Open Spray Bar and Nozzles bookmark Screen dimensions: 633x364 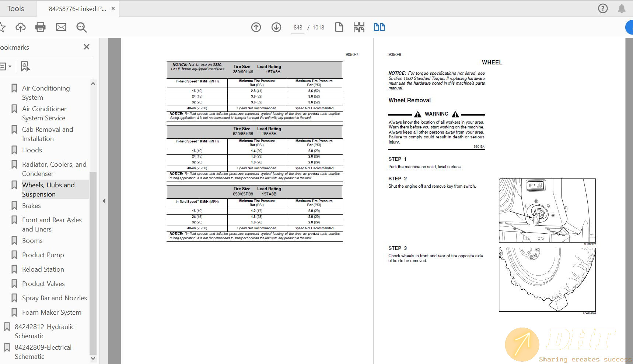click(55, 298)
